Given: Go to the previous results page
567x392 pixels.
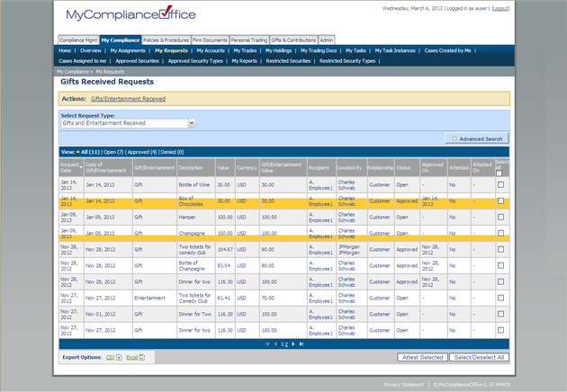Looking at the screenshot, I should click(x=274, y=344).
